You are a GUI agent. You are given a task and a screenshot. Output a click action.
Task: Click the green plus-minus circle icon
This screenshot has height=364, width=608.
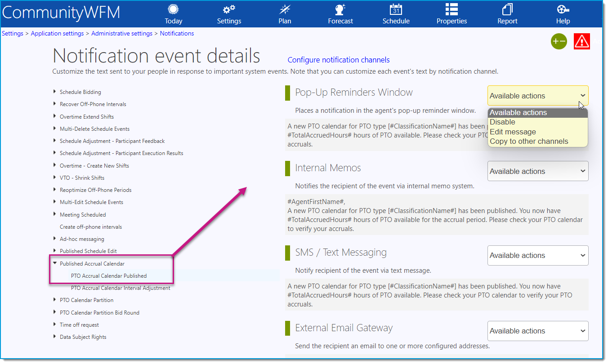click(559, 41)
